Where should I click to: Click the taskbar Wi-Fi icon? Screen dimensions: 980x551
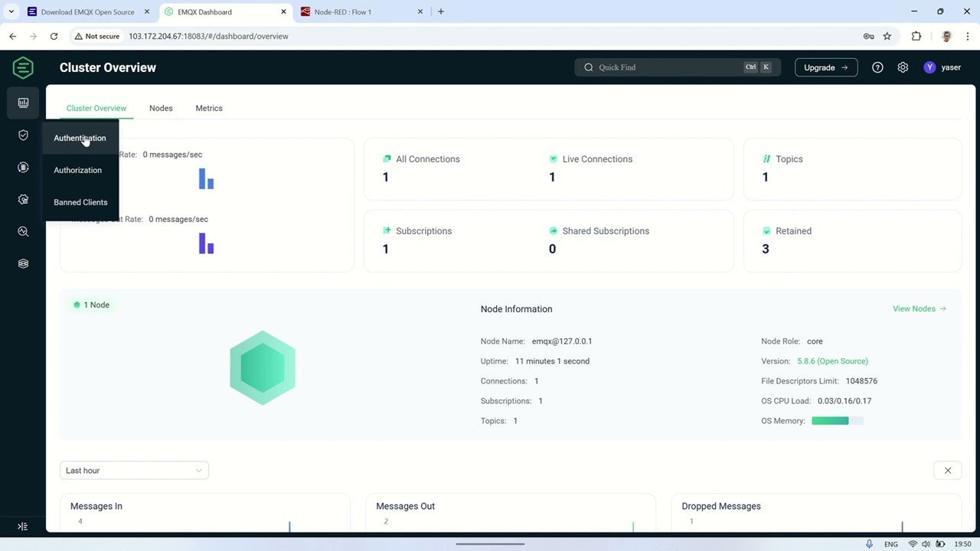pos(913,544)
